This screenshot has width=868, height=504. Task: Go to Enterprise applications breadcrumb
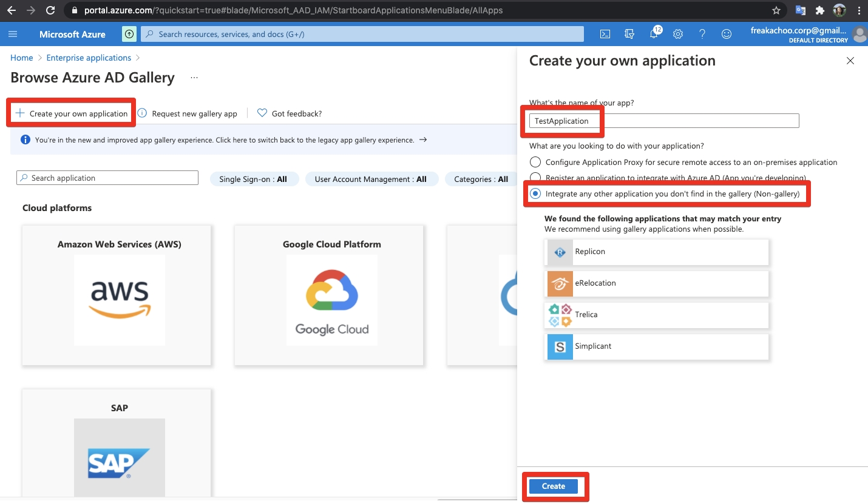(89, 58)
